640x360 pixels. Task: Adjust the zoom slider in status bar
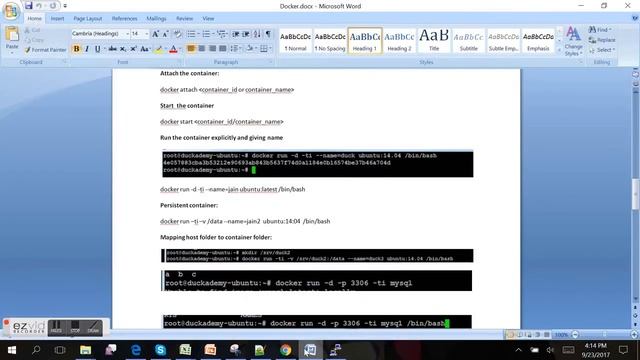[x=604, y=335]
